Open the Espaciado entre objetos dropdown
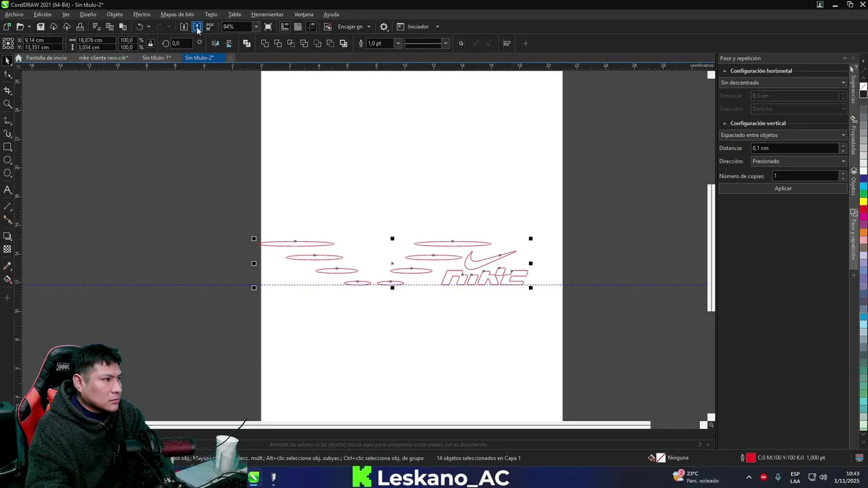The width and height of the screenshot is (868, 488). tap(783, 135)
